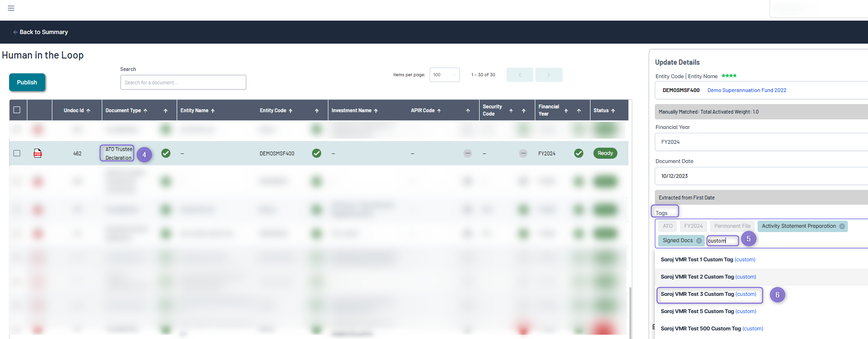Open the hamburger navigation menu
This screenshot has width=868, height=339.
(11, 8)
